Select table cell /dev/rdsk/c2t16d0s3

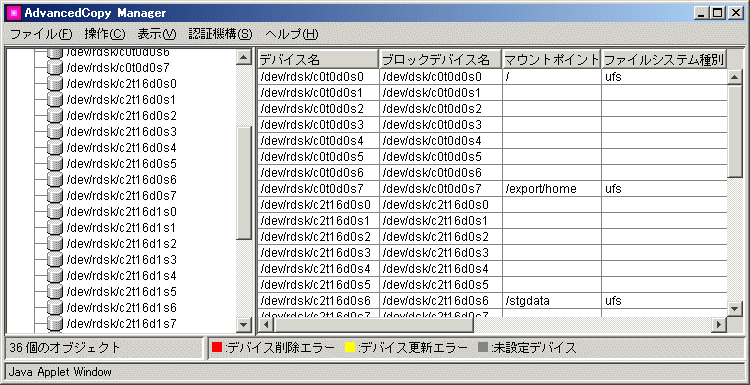[318, 253]
